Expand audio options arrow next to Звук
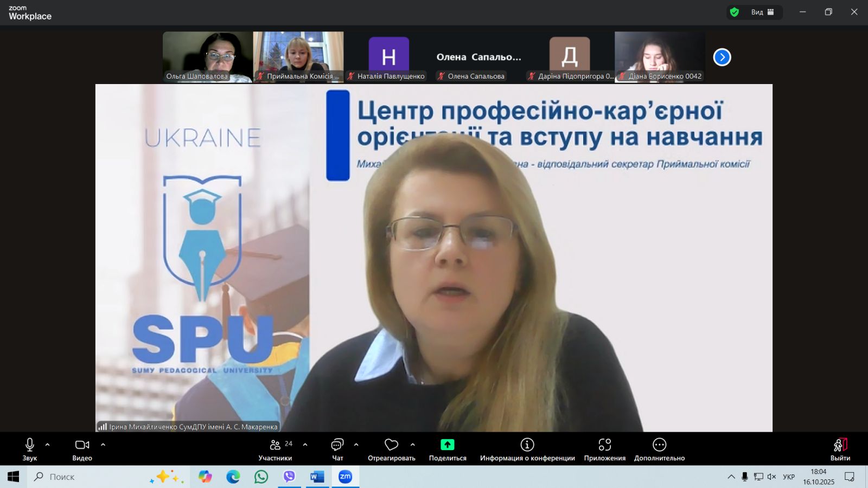 tap(48, 445)
